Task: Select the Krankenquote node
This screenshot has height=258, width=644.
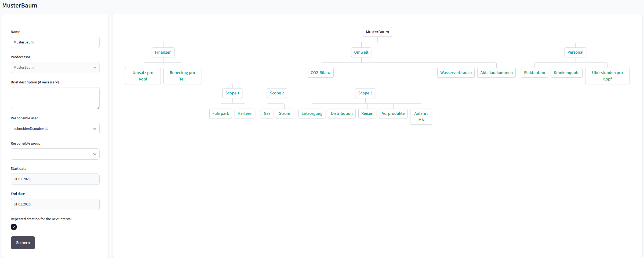Action: 566,73
